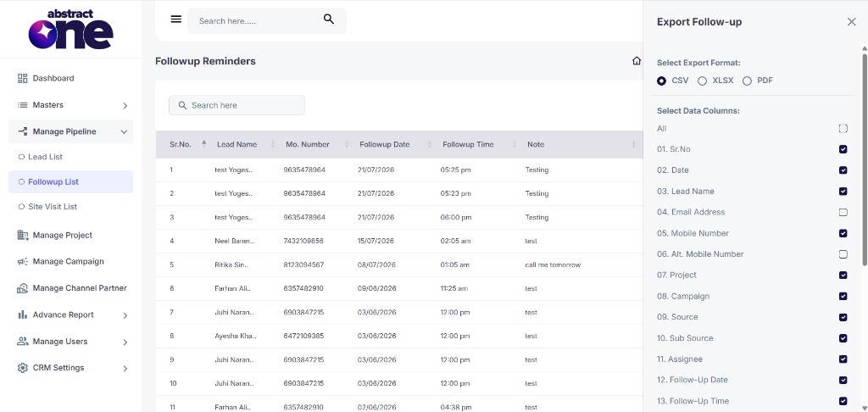Sort by Note column arrows

(x=634, y=144)
